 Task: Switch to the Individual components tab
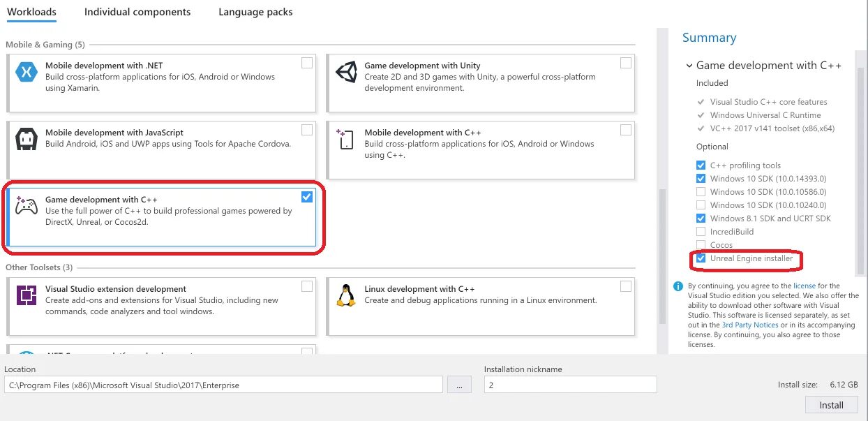tap(137, 12)
